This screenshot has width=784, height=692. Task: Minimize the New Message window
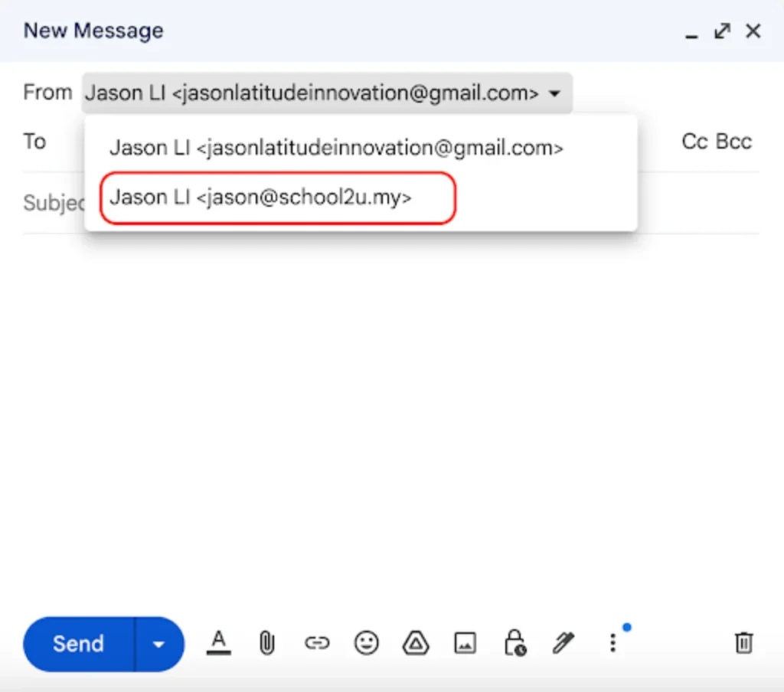pyautogui.click(x=691, y=31)
